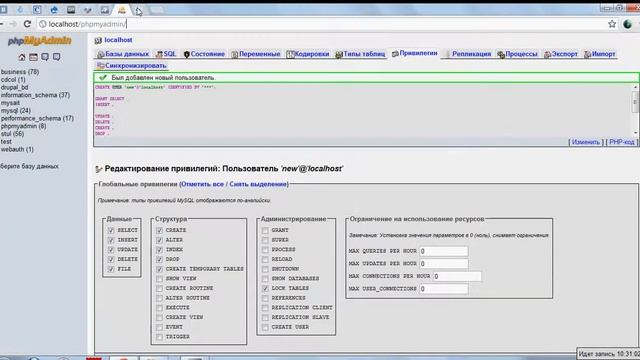Reload the page with browser refresh icon
Screen dimensions: 640x360
27,24
